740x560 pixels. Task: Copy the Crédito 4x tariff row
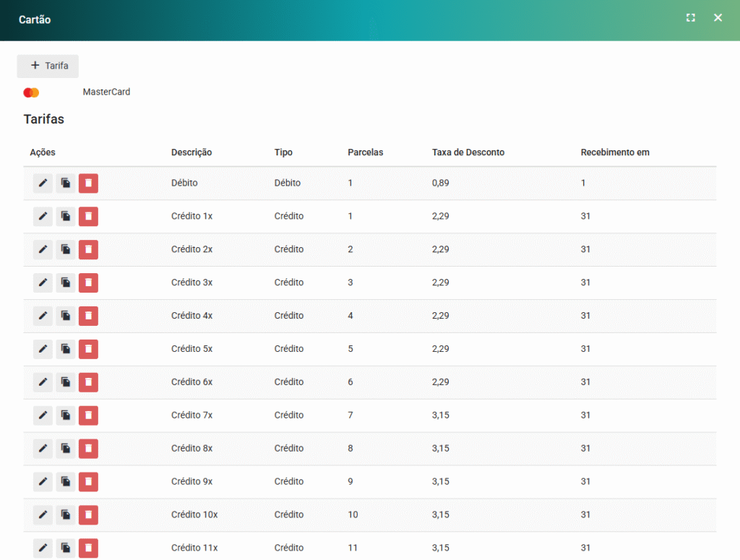[66, 316]
